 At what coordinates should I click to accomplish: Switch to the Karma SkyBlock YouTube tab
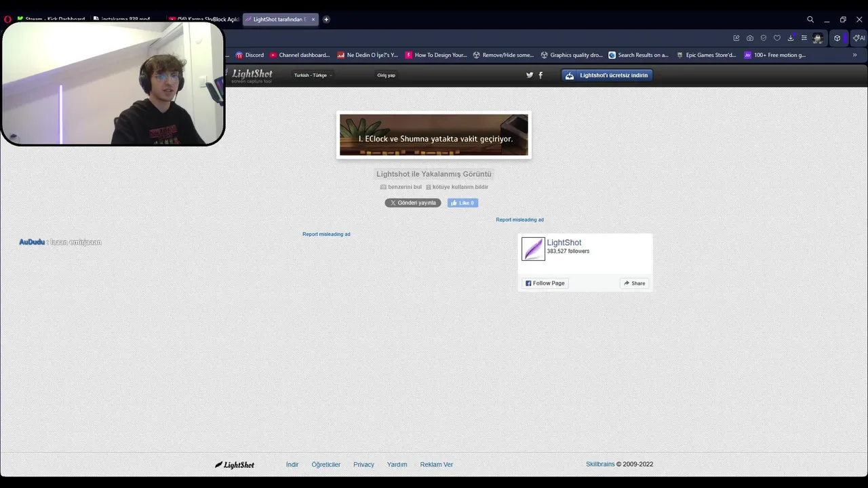coord(203,19)
